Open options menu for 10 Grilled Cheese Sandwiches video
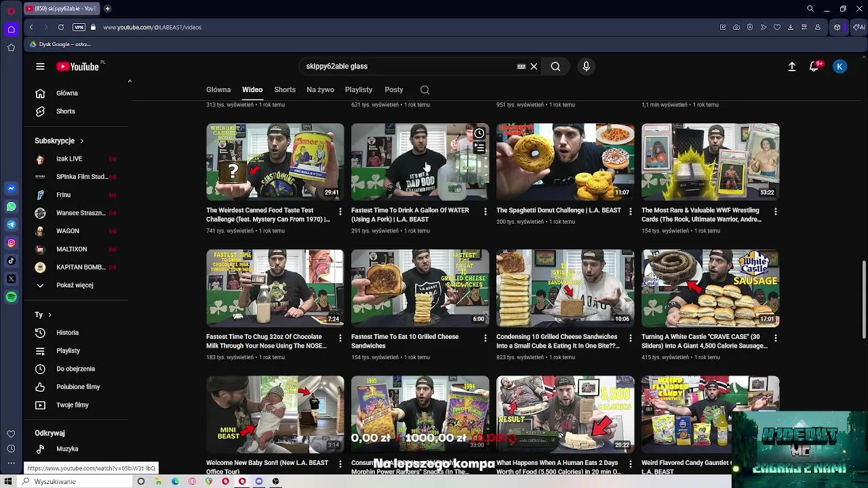Screen dimensions: 868x488 point(485,338)
